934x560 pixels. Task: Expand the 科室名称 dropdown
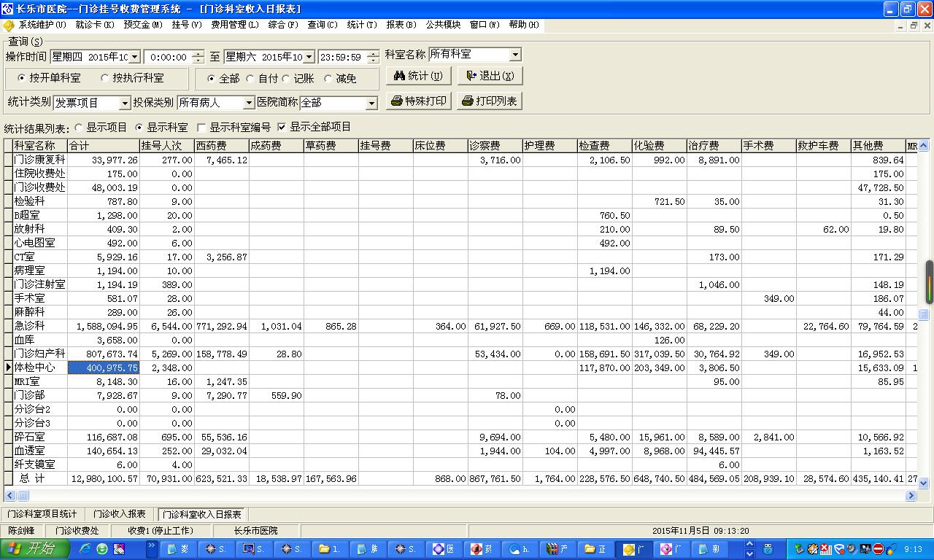(516, 55)
